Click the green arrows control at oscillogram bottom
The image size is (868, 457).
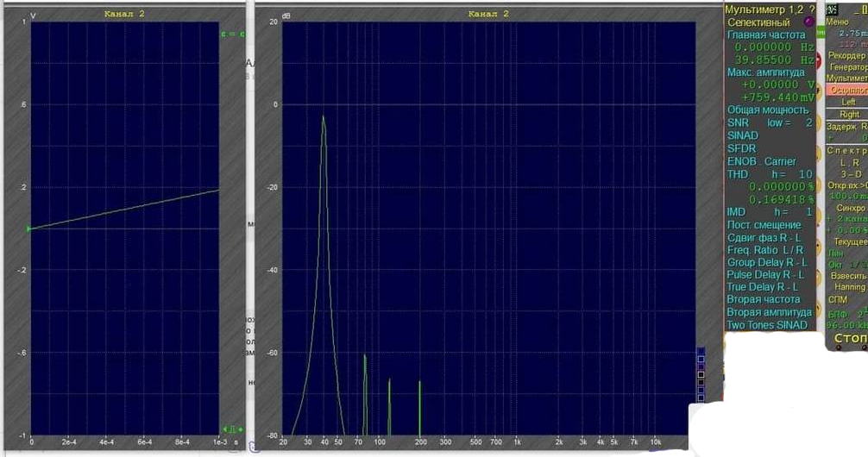(233, 429)
